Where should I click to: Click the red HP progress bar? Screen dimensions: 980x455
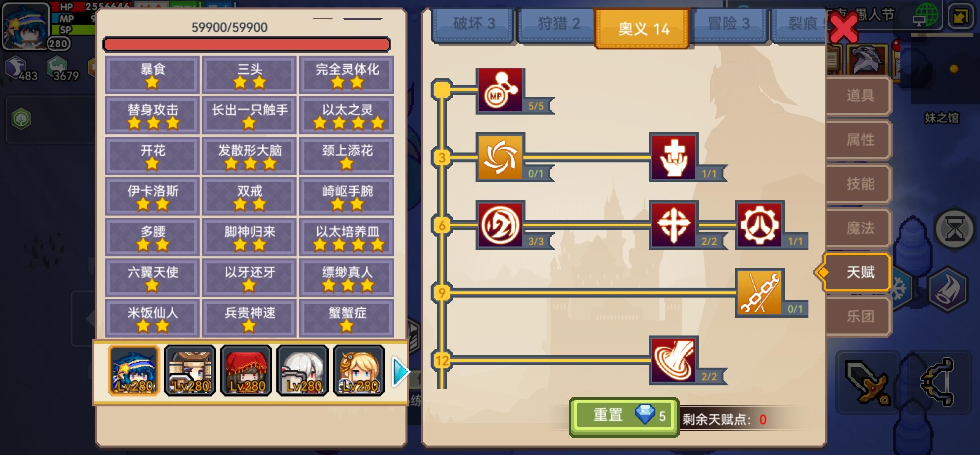click(x=246, y=45)
